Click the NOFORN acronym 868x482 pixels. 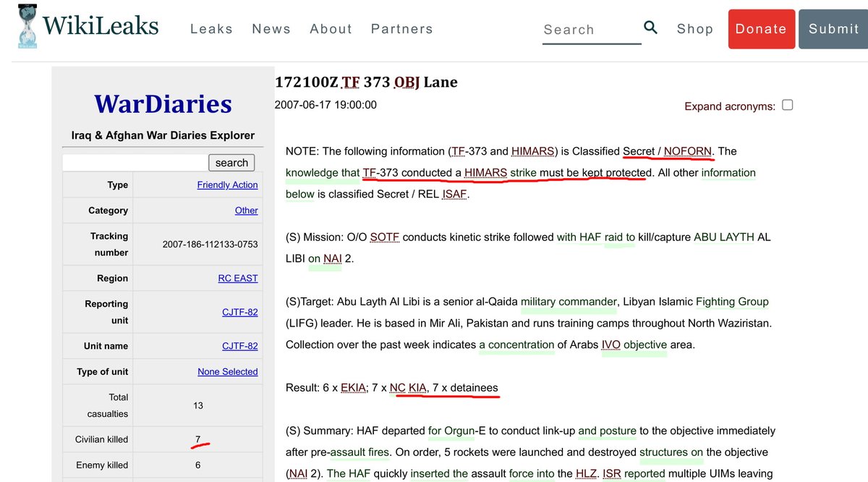click(688, 151)
